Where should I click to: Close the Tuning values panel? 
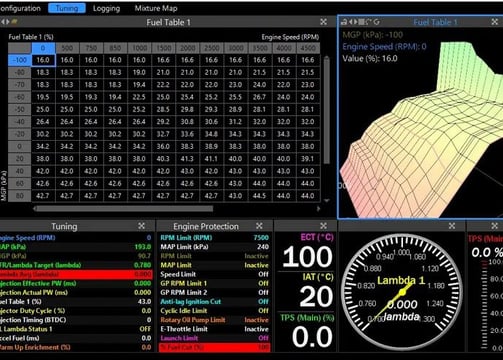[141, 226]
